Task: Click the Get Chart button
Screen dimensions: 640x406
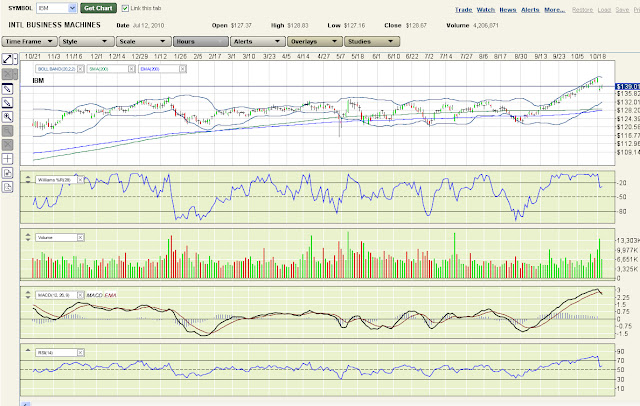Action: (98, 8)
